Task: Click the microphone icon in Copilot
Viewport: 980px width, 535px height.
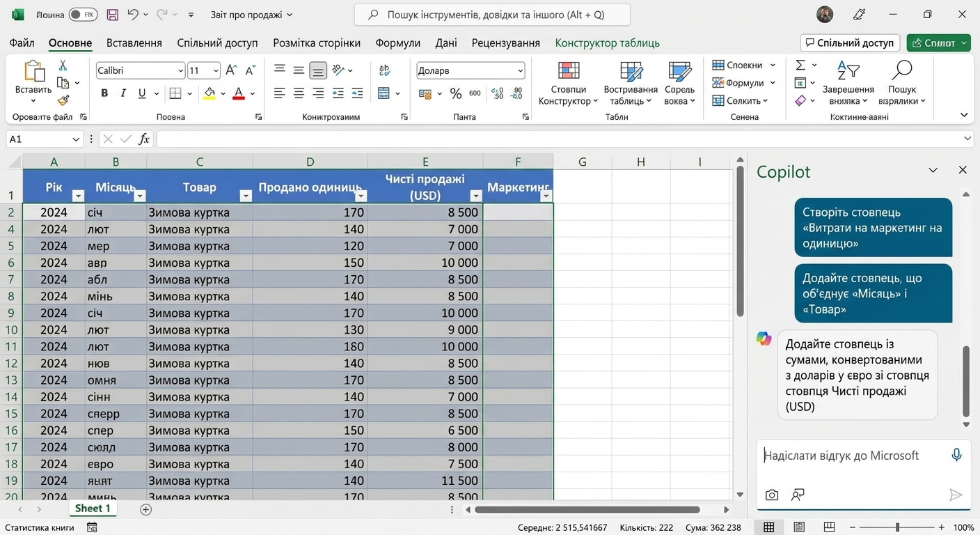Action: pos(957,455)
